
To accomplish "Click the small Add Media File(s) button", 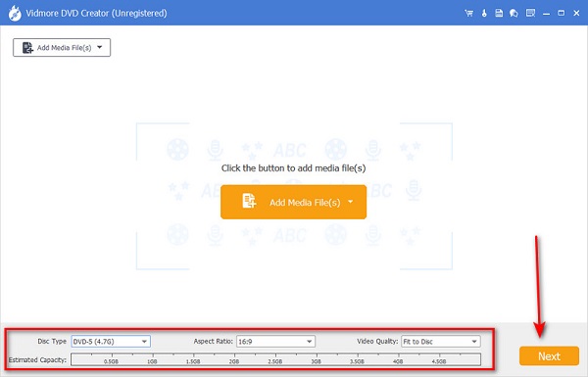I will (62, 48).
